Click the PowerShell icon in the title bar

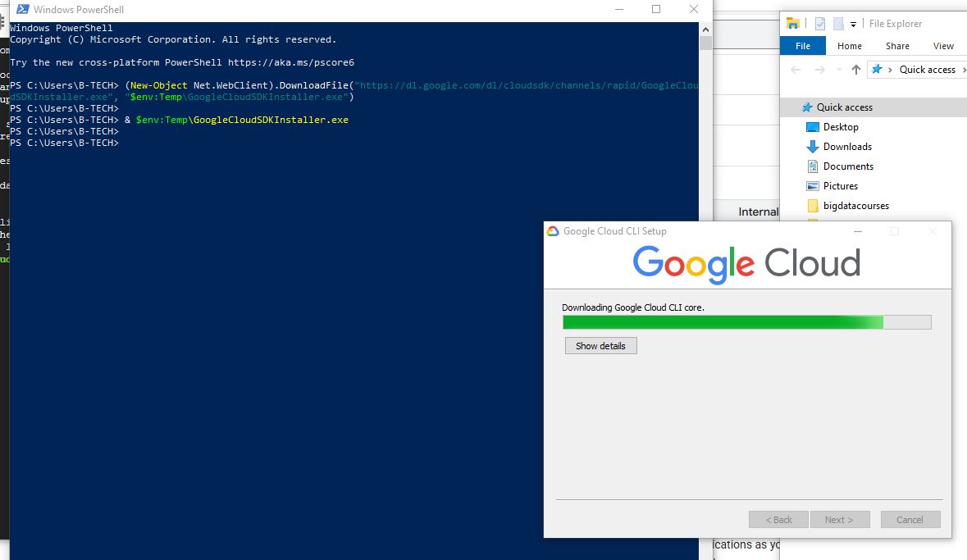click(22, 9)
